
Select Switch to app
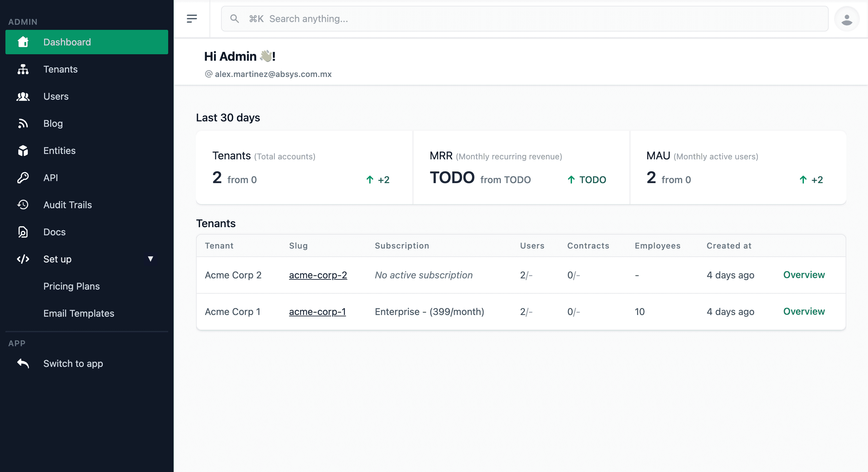87,363
